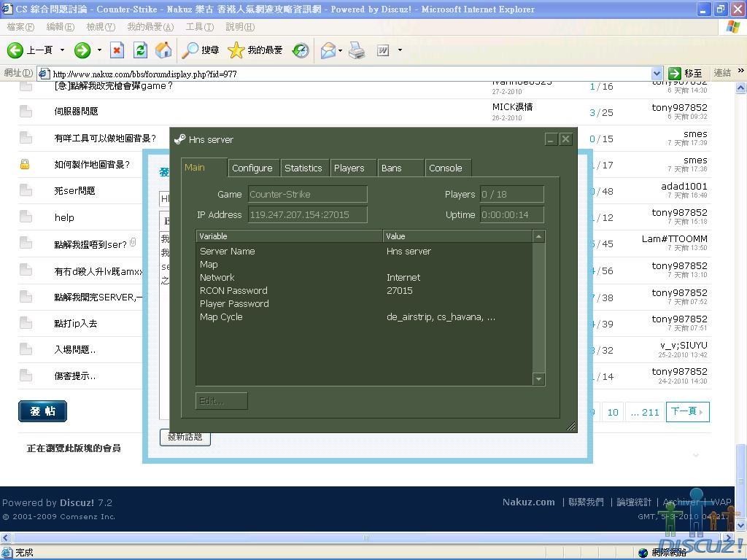
Task: Refresh the page in Internet Explorer
Action: click(141, 50)
